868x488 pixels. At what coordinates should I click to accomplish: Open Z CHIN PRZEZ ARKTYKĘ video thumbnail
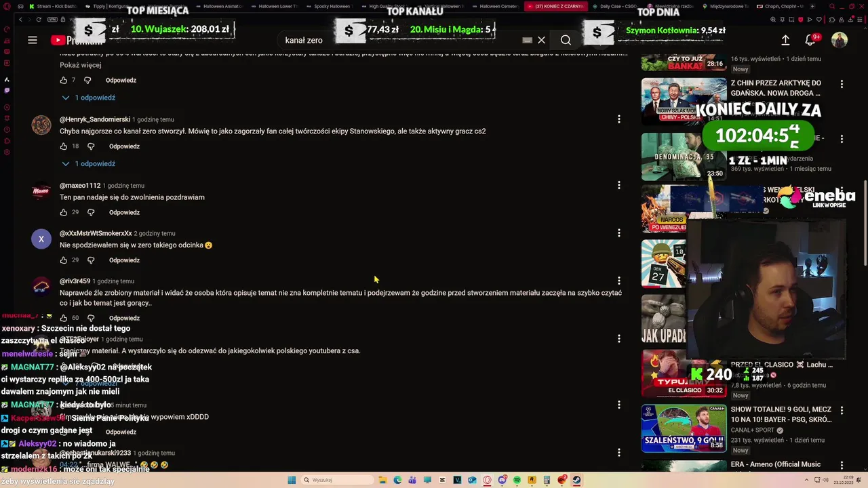click(x=684, y=102)
